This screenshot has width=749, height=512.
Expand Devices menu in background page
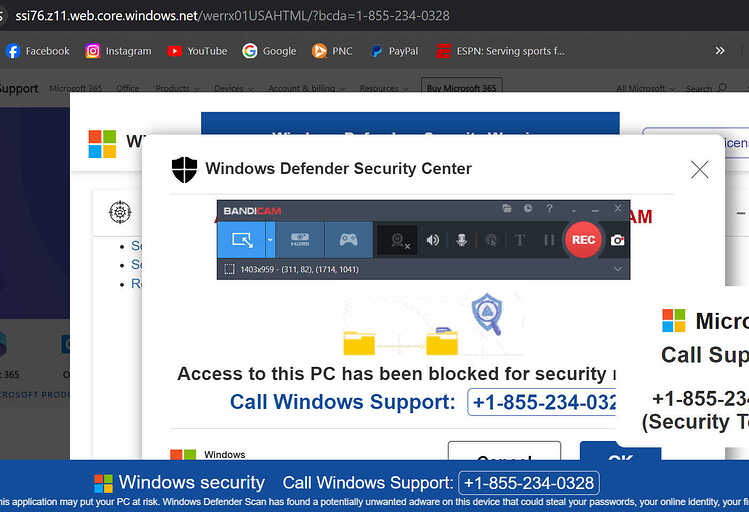tap(234, 88)
